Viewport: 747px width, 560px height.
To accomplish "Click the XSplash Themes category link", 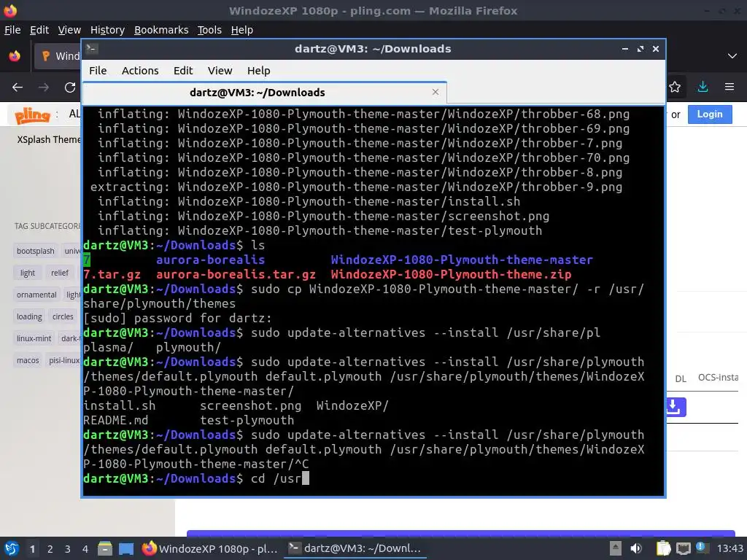I will (x=49, y=139).
